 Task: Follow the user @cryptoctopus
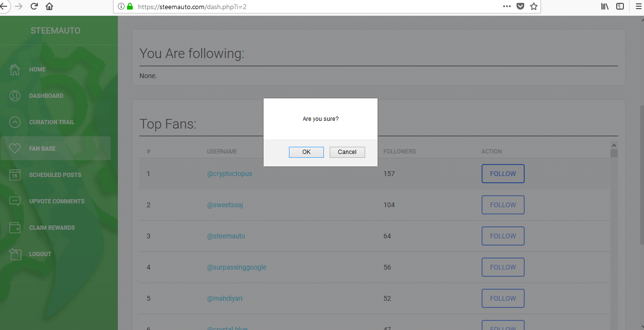click(503, 174)
